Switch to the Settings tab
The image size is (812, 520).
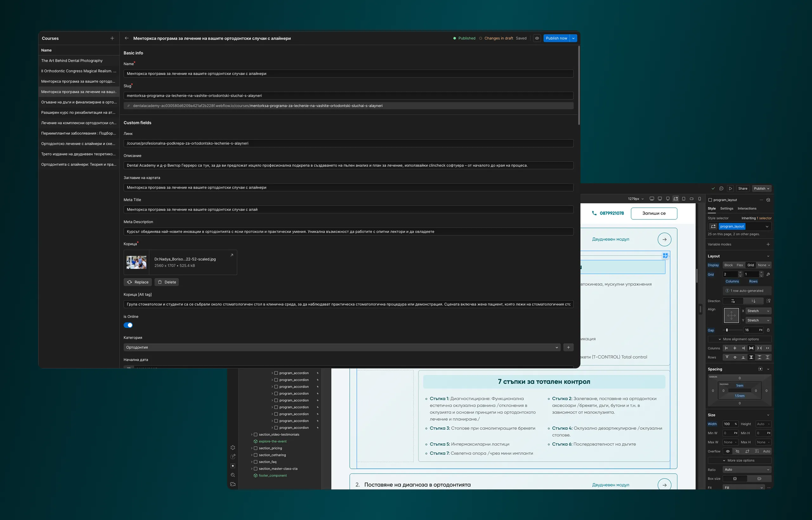[x=727, y=208]
